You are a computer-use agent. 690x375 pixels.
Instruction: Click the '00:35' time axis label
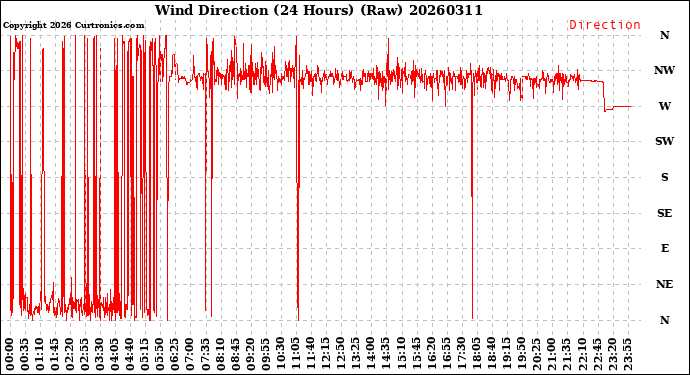[25, 355]
